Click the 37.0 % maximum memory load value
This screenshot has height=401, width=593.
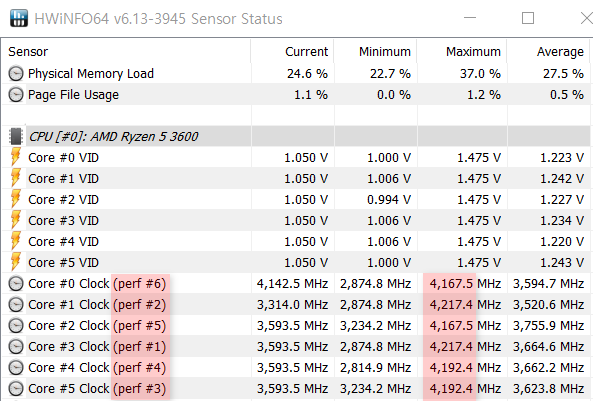click(x=480, y=73)
